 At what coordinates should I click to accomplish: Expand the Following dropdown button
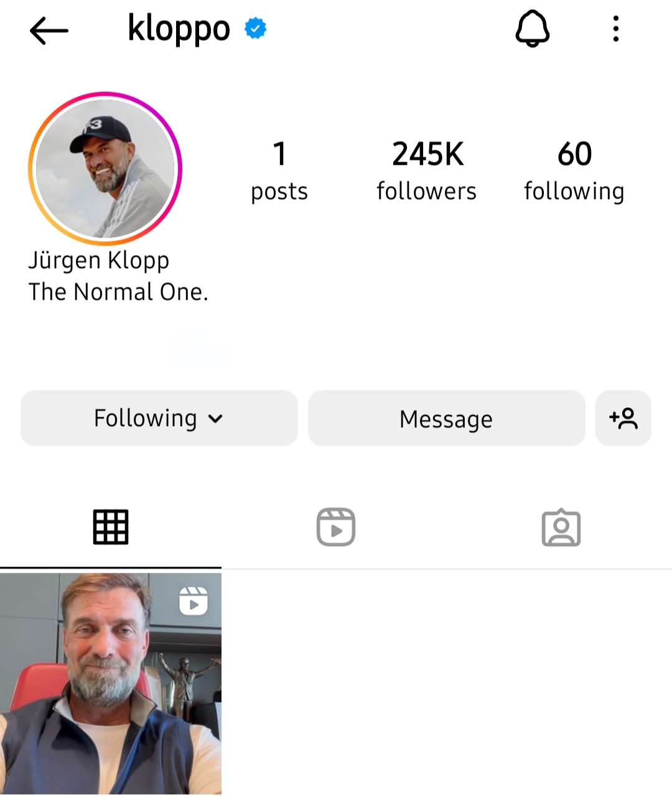tap(159, 418)
